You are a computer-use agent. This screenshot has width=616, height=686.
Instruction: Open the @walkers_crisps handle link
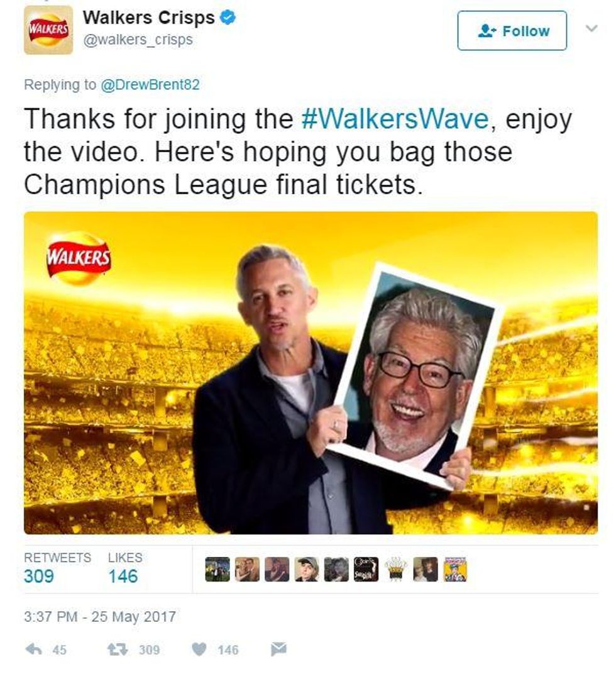[x=138, y=40]
